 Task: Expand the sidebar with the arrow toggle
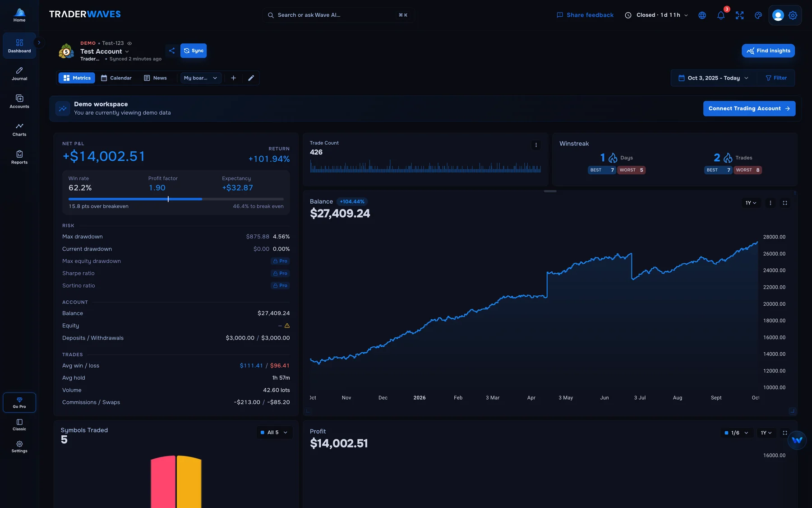point(39,42)
